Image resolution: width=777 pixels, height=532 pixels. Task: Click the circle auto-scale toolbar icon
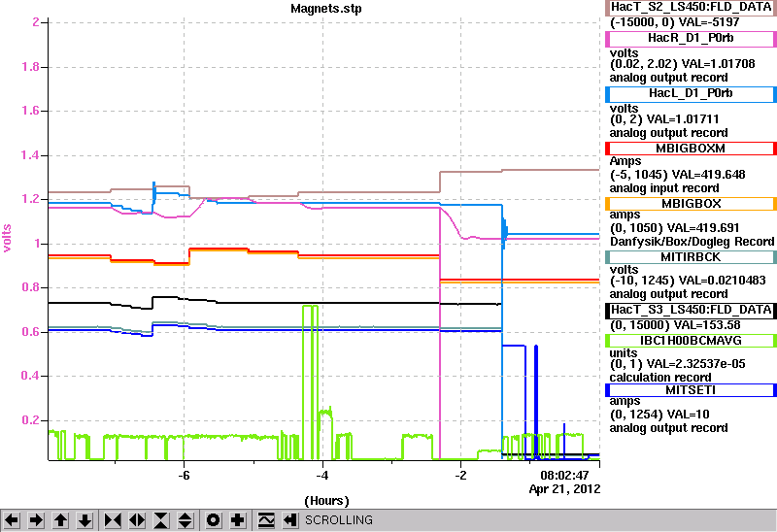click(214, 520)
